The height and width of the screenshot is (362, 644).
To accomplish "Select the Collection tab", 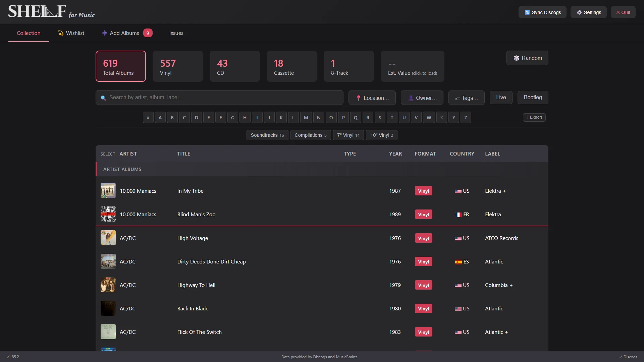I will click(29, 33).
